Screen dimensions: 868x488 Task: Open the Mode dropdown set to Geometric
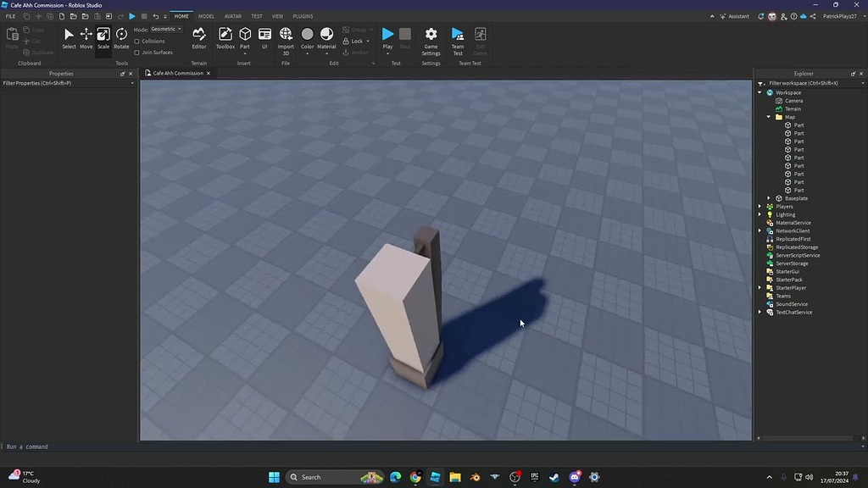pyautogui.click(x=166, y=28)
